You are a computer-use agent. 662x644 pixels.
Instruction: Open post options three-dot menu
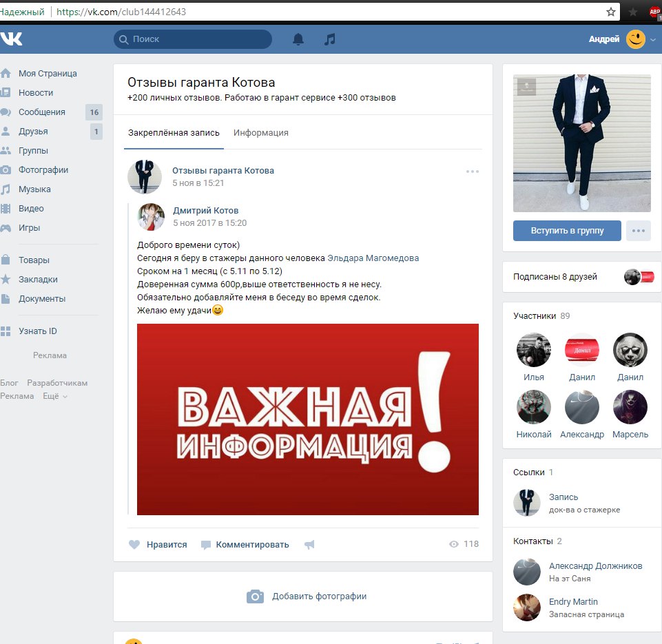pyautogui.click(x=472, y=172)
